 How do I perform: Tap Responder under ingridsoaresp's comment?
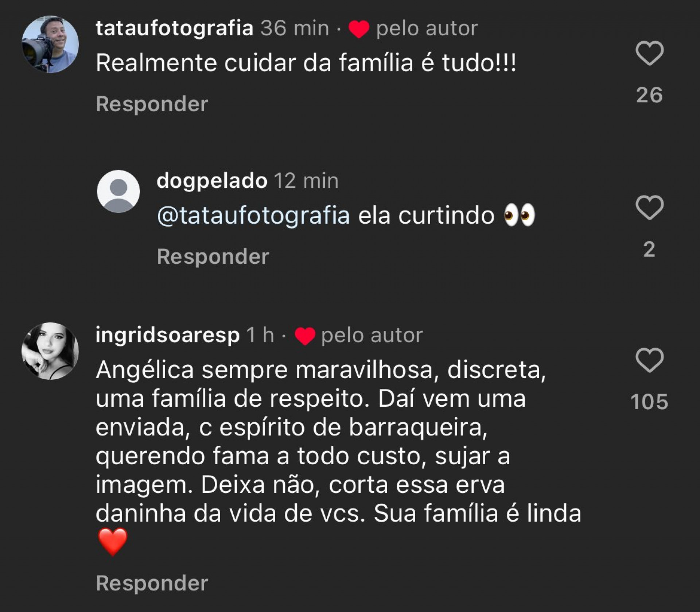(152, 583)
